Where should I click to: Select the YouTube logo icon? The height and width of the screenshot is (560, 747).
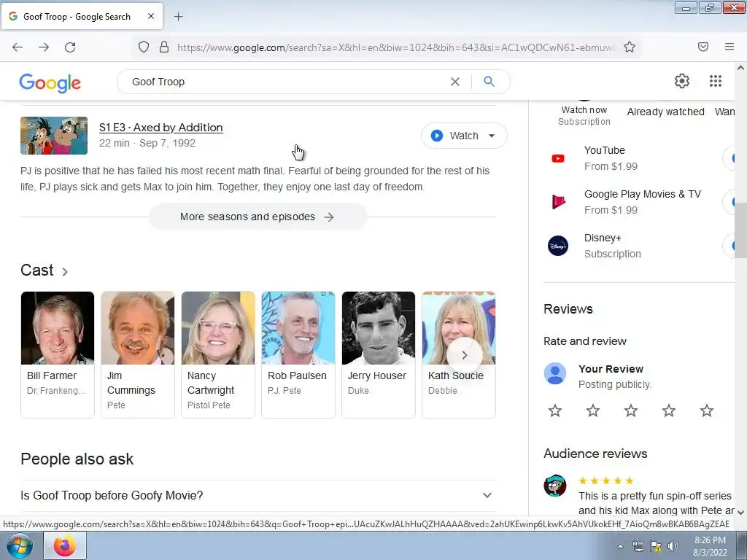(x=558, y=158)
